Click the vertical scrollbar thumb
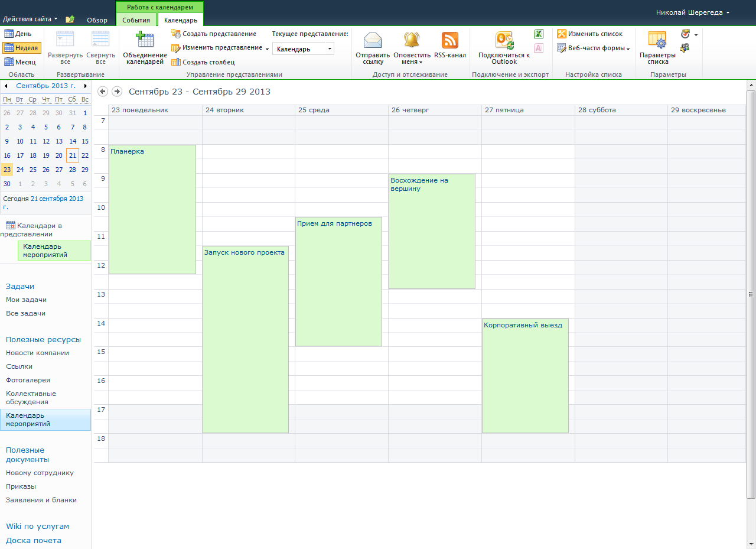The image size is (756, 549). click(751, 294)
